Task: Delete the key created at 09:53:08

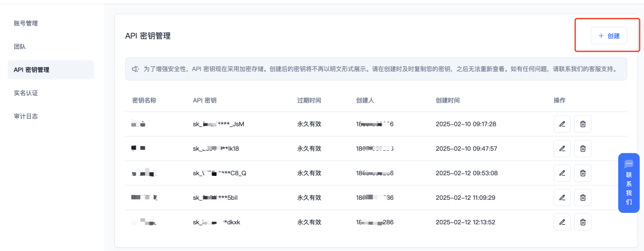Action: pyautogui.click(x=583, y=173)
